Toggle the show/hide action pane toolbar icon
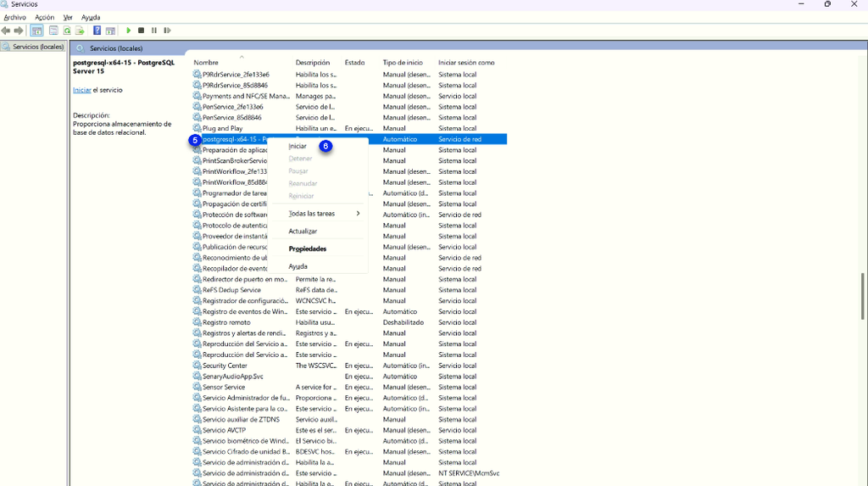868x486 pixels. tap(110, 31)
